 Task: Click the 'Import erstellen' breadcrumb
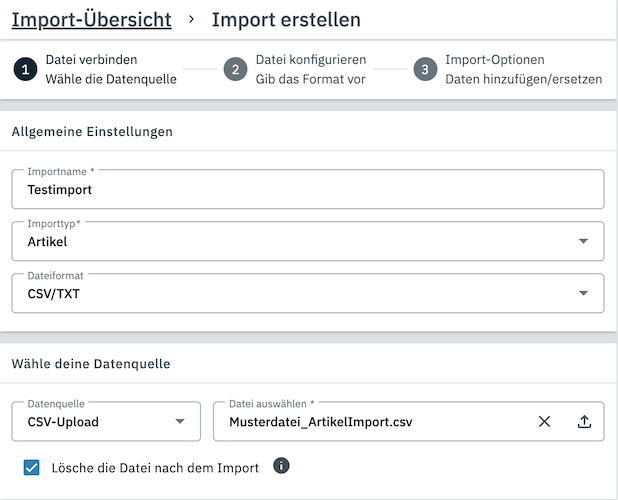coord(286,20)
